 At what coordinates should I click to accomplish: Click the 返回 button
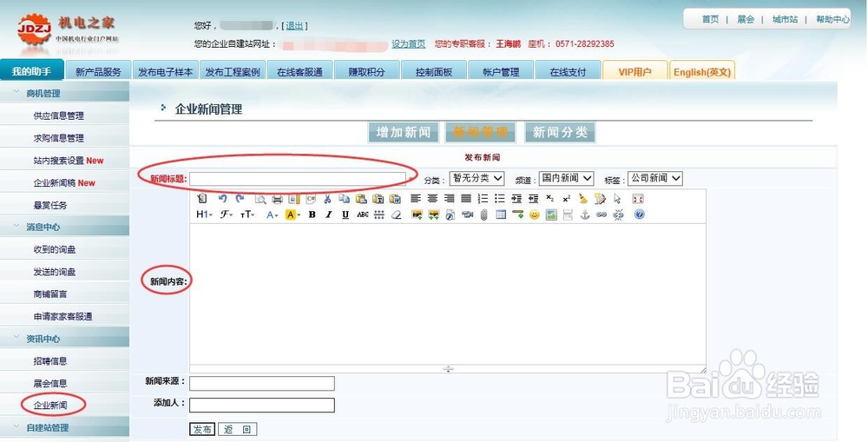(238, 429)
